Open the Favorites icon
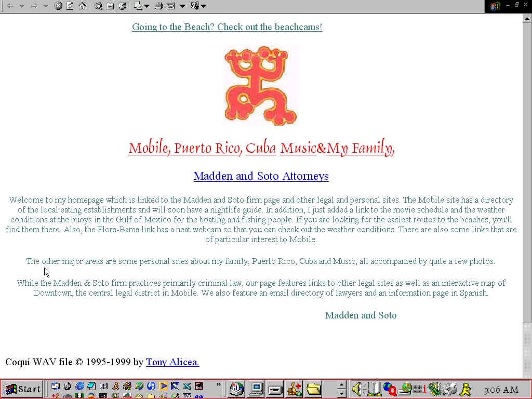 point(110,6)
